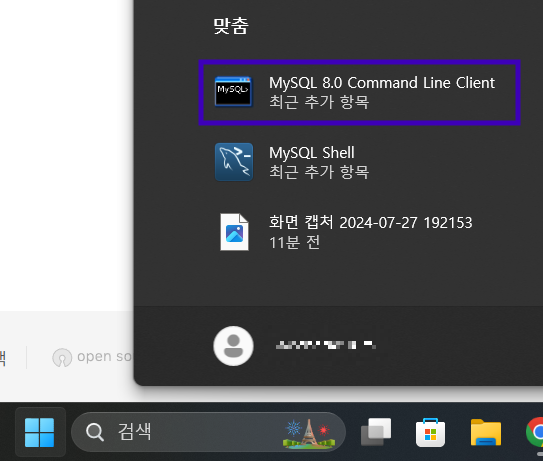This screenshot has width=543, height=461.
Task: Click the '11분 전' timestamp text
Action: 294,242
